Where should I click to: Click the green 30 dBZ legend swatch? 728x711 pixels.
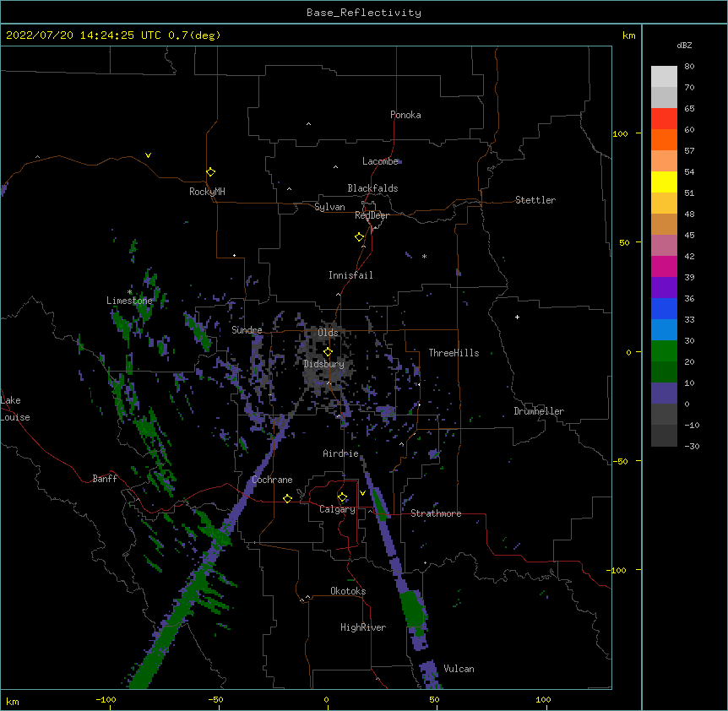[664, 351]
